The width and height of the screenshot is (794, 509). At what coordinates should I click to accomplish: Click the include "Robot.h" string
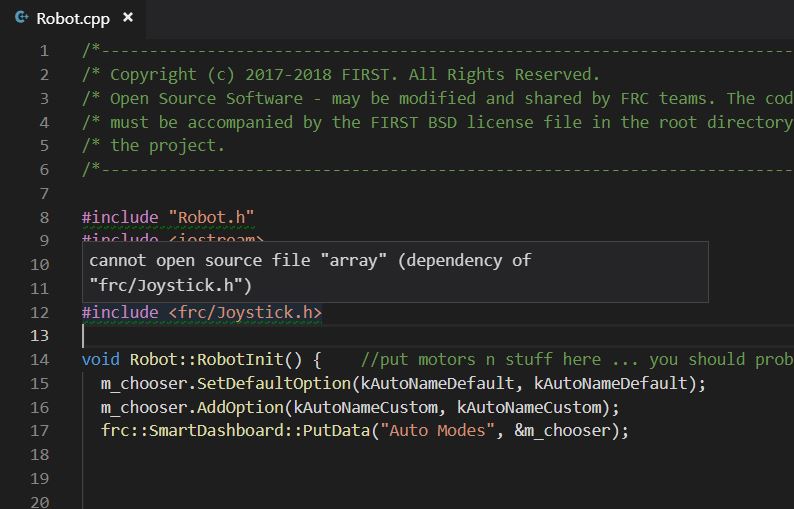pos(211,217)
